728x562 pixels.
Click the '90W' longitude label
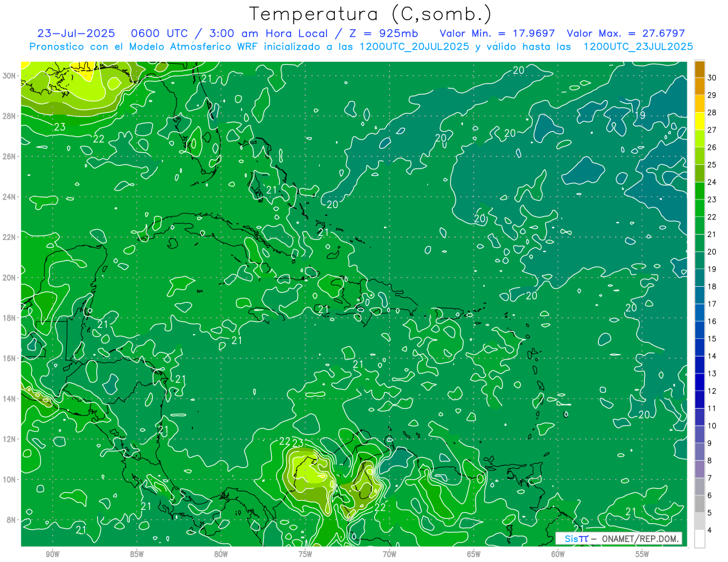click(x=53, y=554)
